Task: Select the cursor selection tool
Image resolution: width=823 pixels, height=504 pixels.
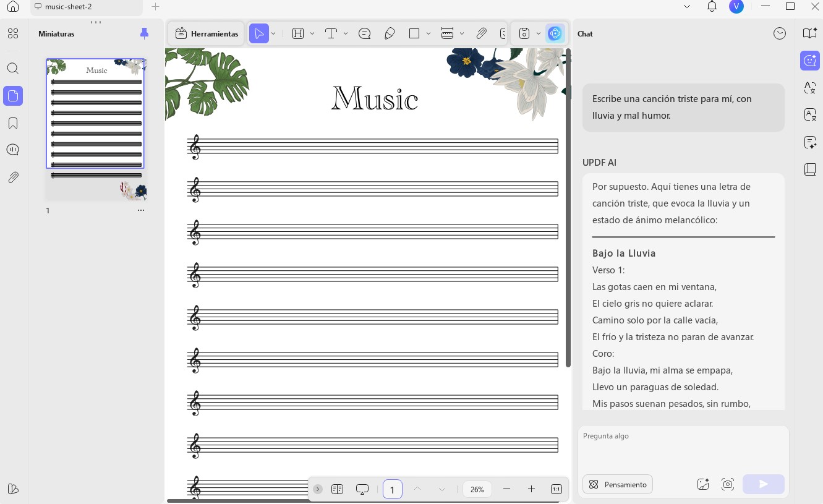Action: pyautogui.click(x=259, y=33)
